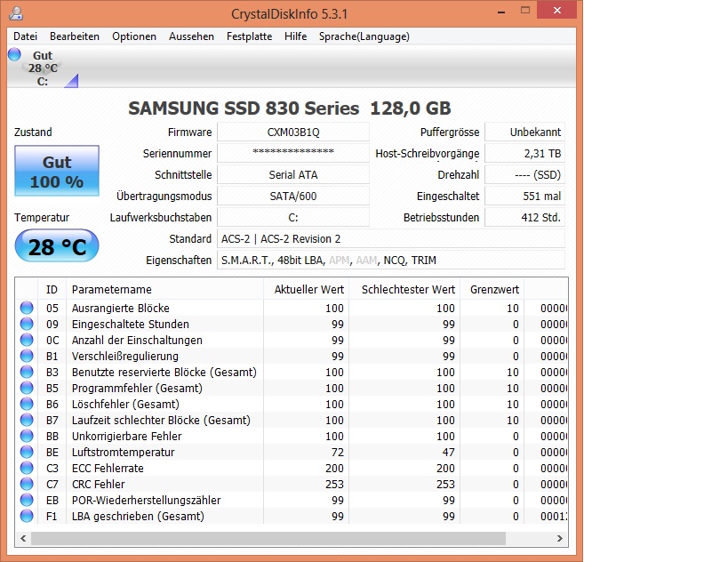Open the Datei menu
This screenshot has height=562, width=728.
pos(25,36)
